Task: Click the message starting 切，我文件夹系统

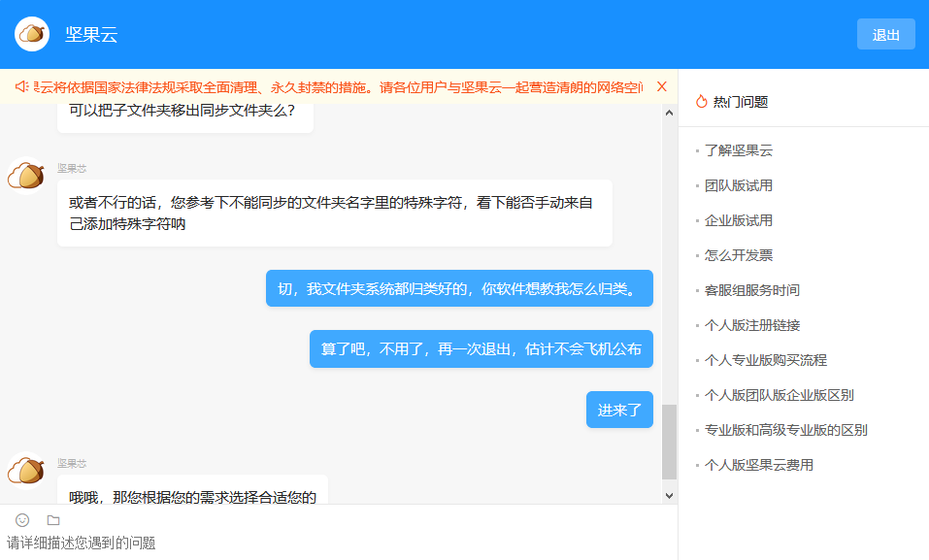Action: [x=459, y=288]
